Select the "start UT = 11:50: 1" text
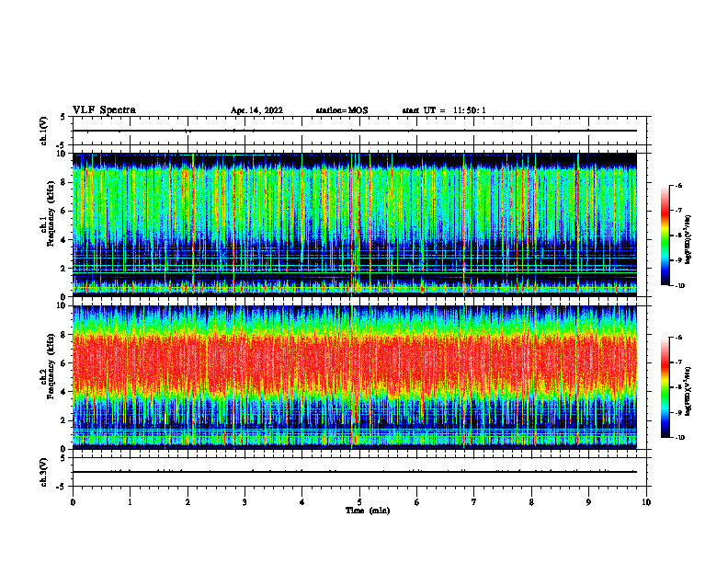This screenshot has width=728, height=563. (x=444, y=110)
